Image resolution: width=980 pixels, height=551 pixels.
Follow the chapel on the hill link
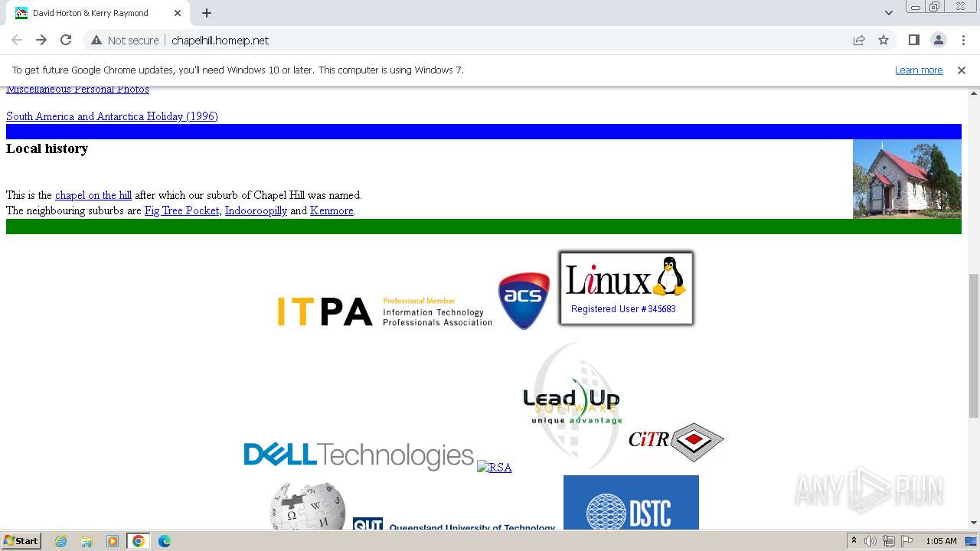click(93, 195)
